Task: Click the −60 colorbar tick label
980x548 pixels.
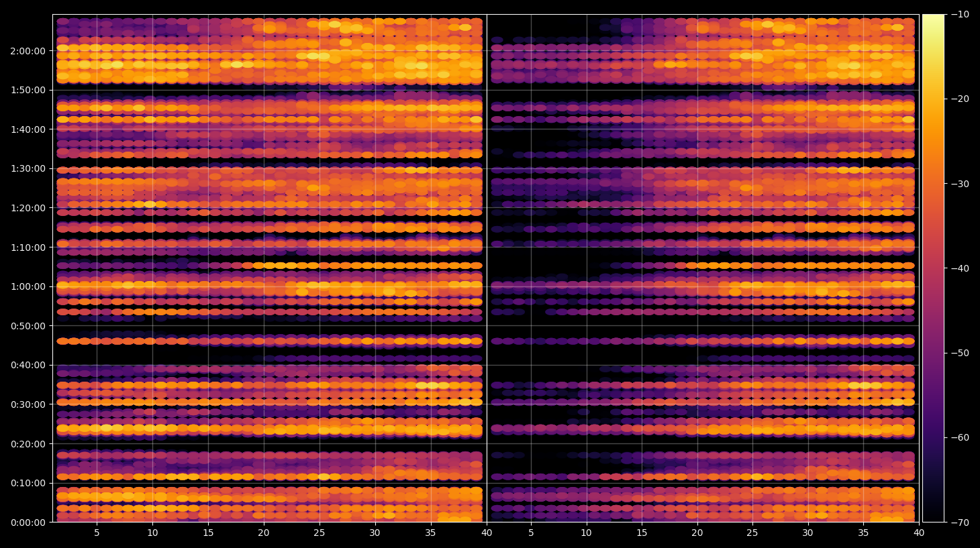Action: pyautogui.click(x=960, y=438)
